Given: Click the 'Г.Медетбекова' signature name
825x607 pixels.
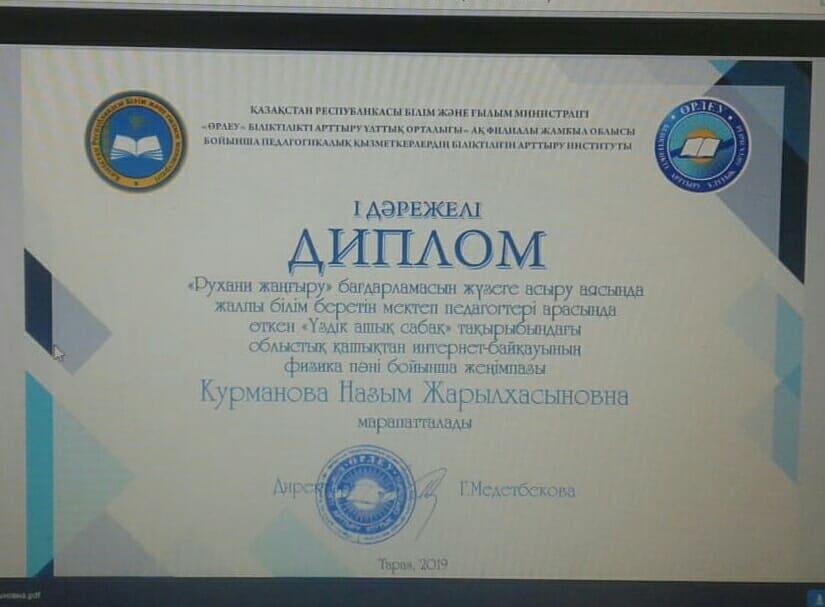Looking at the screenshot, I should [517, 490].
